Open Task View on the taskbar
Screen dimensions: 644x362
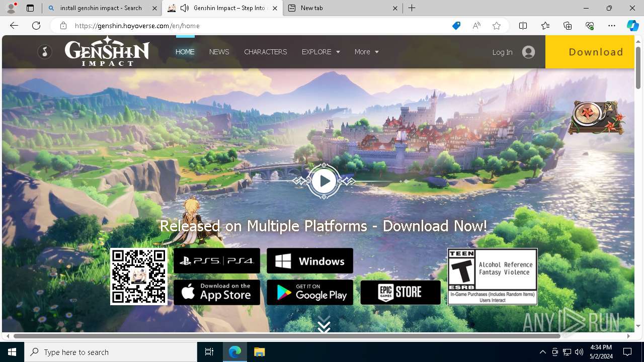click(209, 352)
